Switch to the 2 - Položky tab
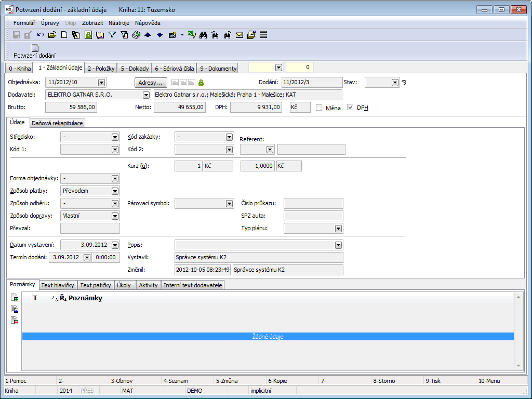Screen dimensions: 532x399 101,68
